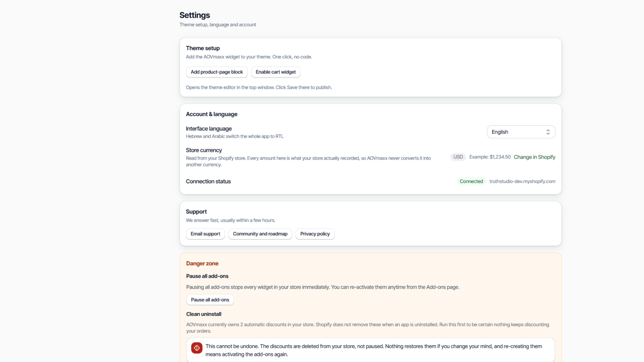Click 'Add the AOVmaxx widget to your theme' text
The height and width of the screenshot is (362, 644).
point(249,57)
